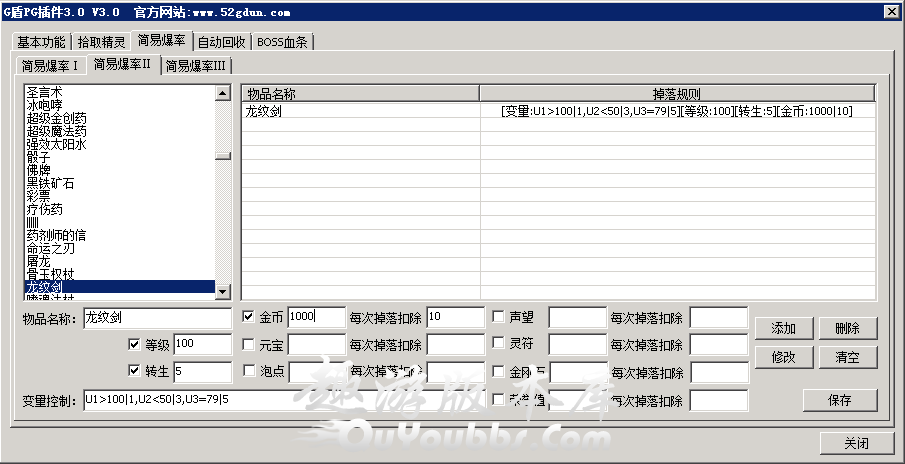The width and height of the screenshot is (905, 464).
Task: Click the 删除 button
Action: tap(848, 329)
